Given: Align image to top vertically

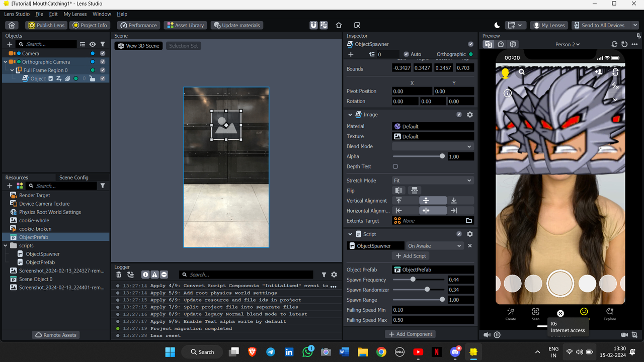Looking at the screenshot, I should [x=399, y=201].
